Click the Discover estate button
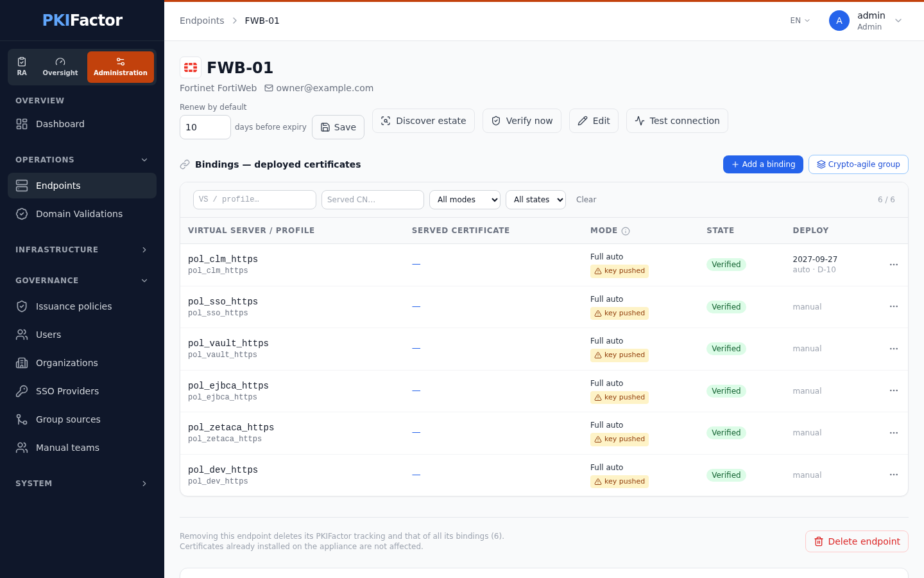 [424, 121]
